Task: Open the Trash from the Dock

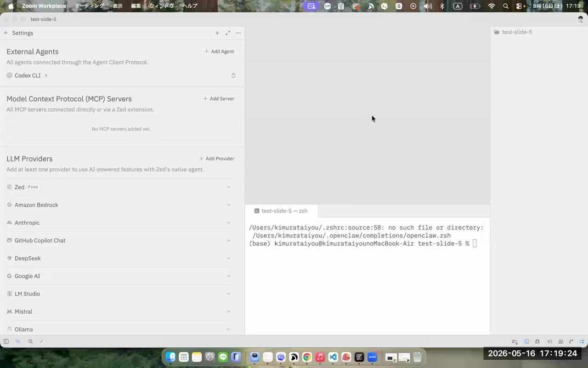Action: 417,357
